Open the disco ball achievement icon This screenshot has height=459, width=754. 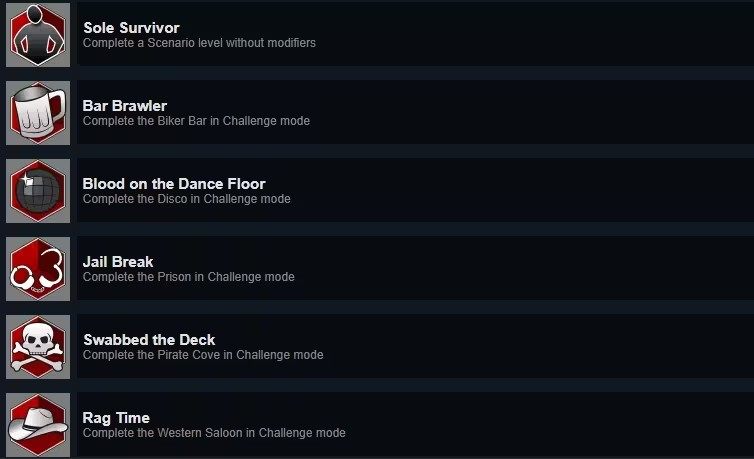coord(38,190)
